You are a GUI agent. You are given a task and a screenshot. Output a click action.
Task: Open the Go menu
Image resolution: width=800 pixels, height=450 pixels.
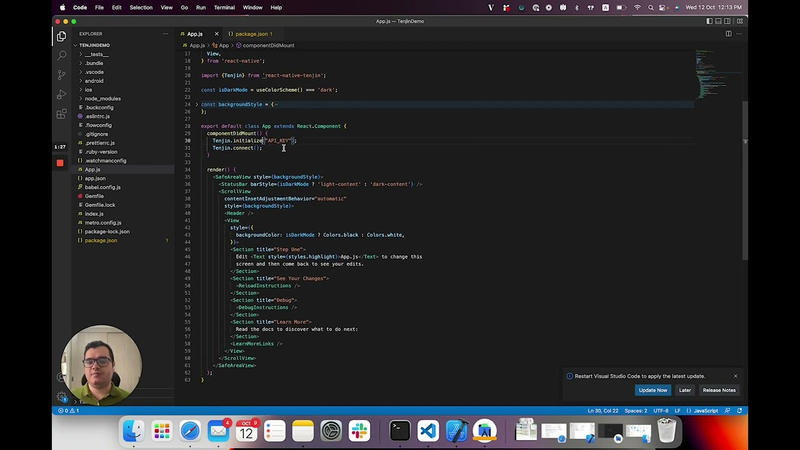click(x=184, y=8)
